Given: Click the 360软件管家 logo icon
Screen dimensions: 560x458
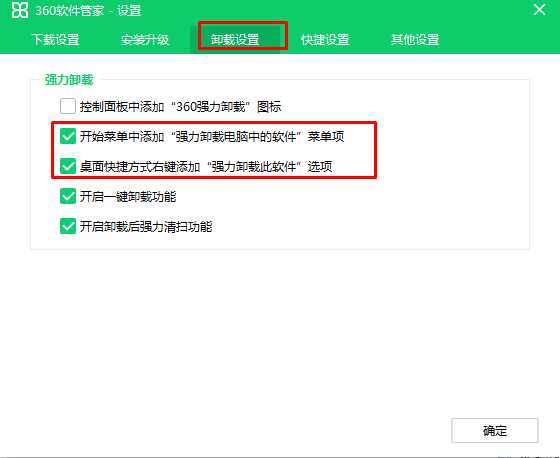Looking at the screenshot, I should point(20,10).
